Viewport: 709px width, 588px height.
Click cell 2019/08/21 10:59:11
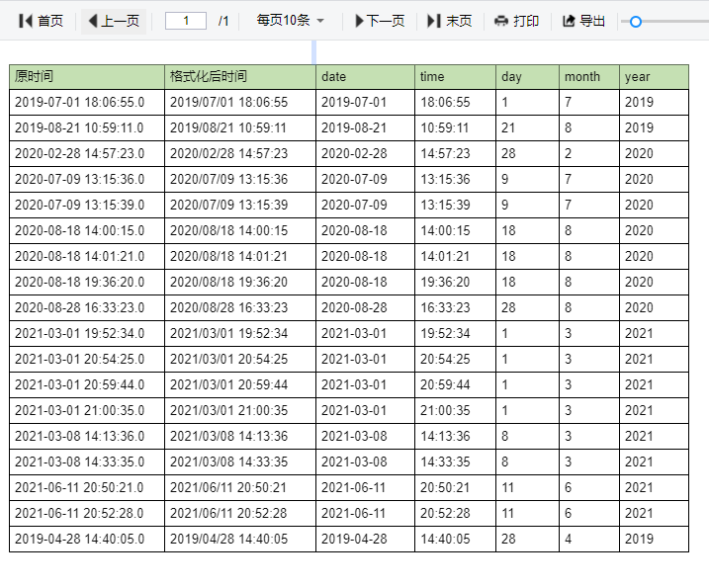coord(240,127)
